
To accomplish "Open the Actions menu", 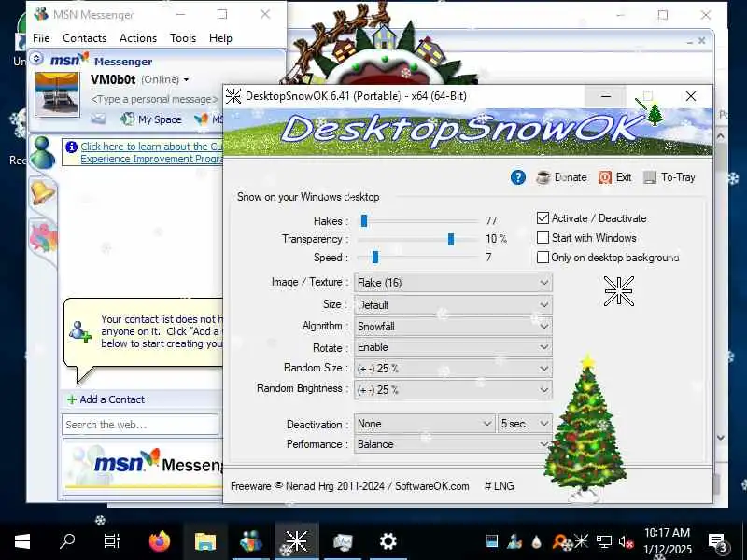I will click(138, 38).
